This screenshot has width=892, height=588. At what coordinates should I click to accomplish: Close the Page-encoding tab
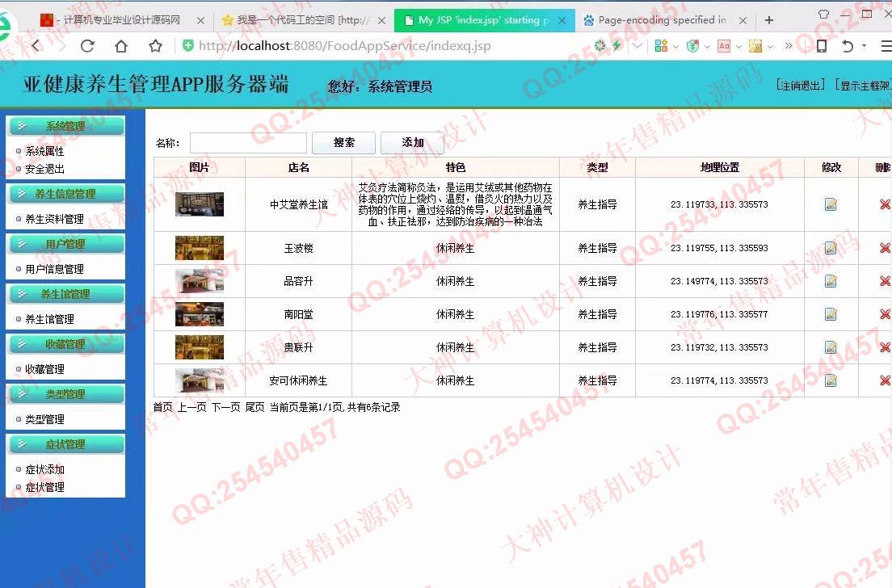click(x=743, y=20)
